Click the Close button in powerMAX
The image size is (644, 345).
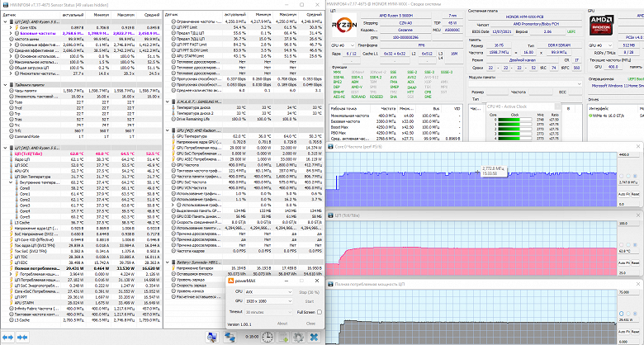click(x=311, y=324)
